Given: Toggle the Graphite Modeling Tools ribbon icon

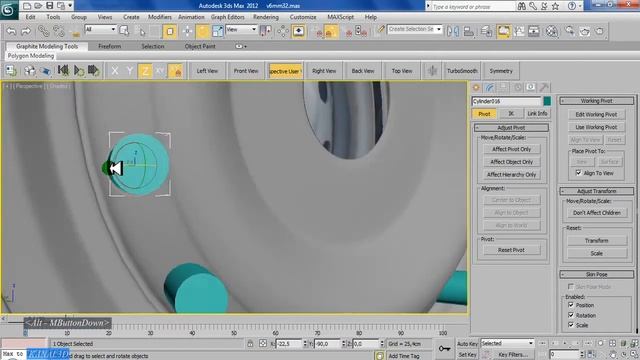Looking at the screenshot, I should (503, 31).
